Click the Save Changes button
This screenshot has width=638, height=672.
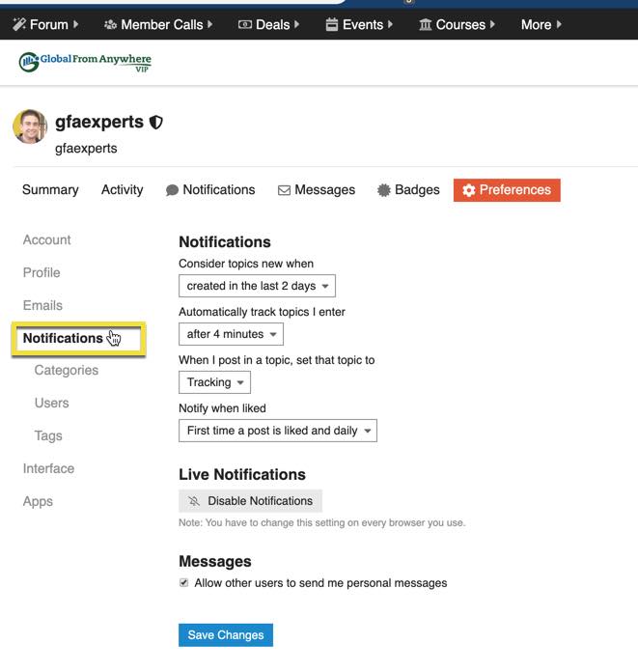(x=226, y=634)
